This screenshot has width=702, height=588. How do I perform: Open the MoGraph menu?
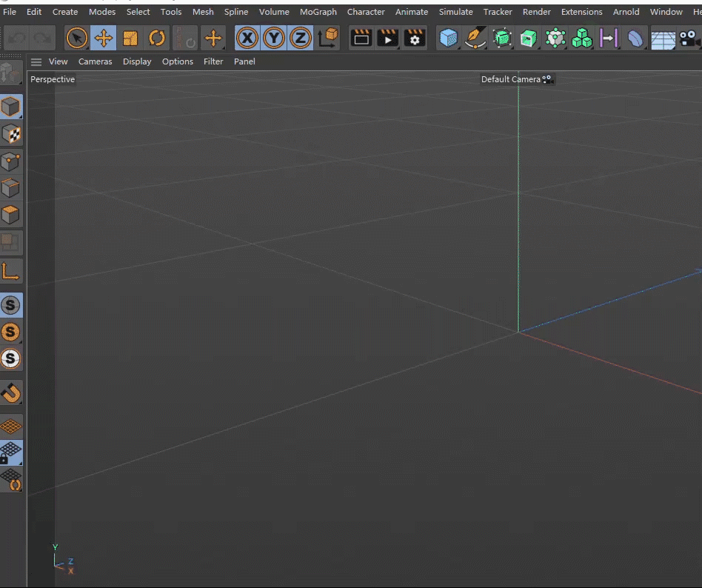(x=318, y=12)
